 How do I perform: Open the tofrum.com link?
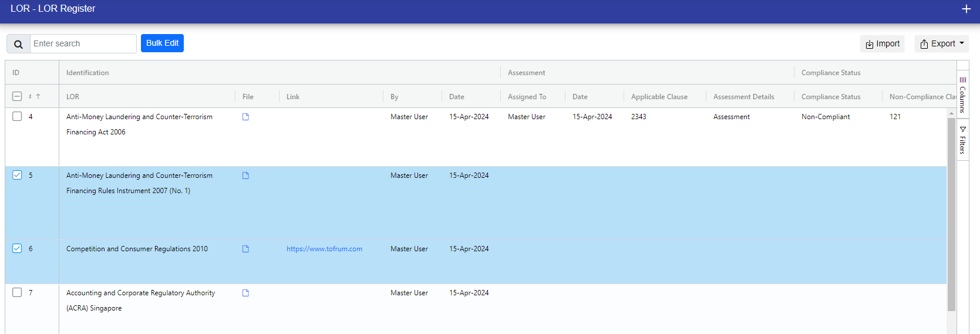click(x=324, y=249)
